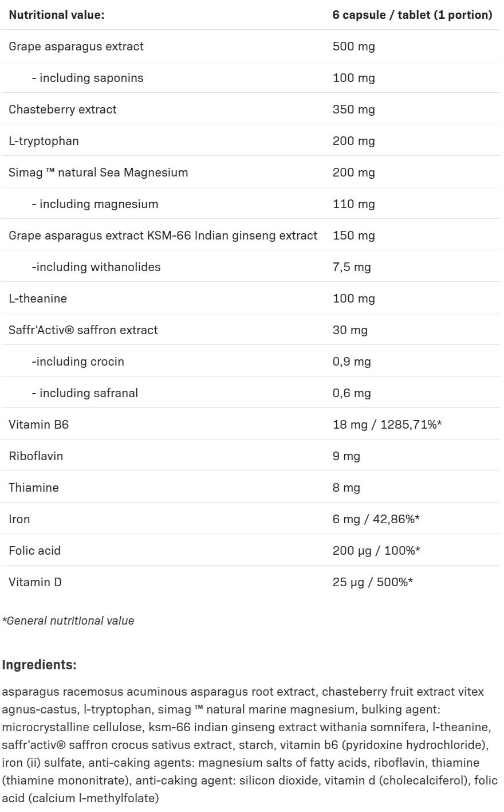Select the Chasteberry extract row label
Viewport: 504px width, 812px height.
(x=62, y=109)
